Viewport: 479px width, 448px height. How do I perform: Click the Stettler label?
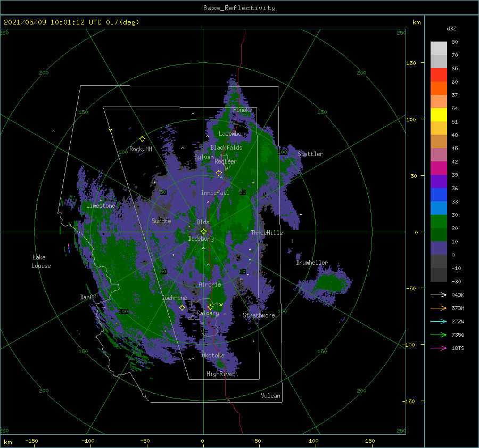coord(310,154)
